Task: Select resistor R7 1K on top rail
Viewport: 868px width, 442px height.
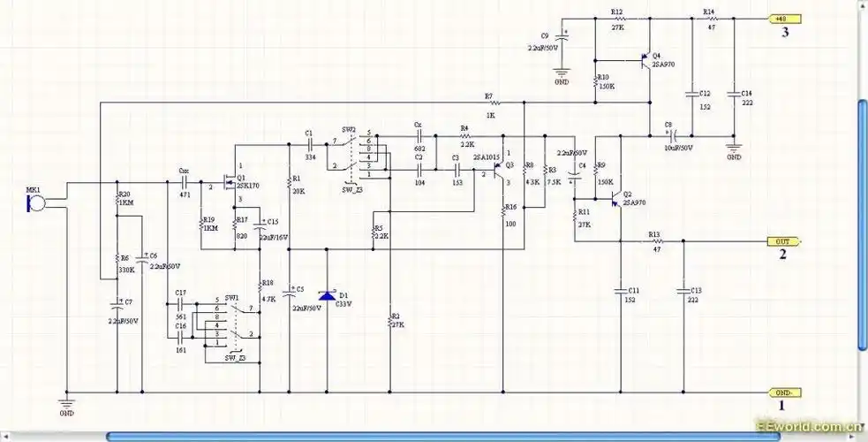Action: tap(488, 103)
